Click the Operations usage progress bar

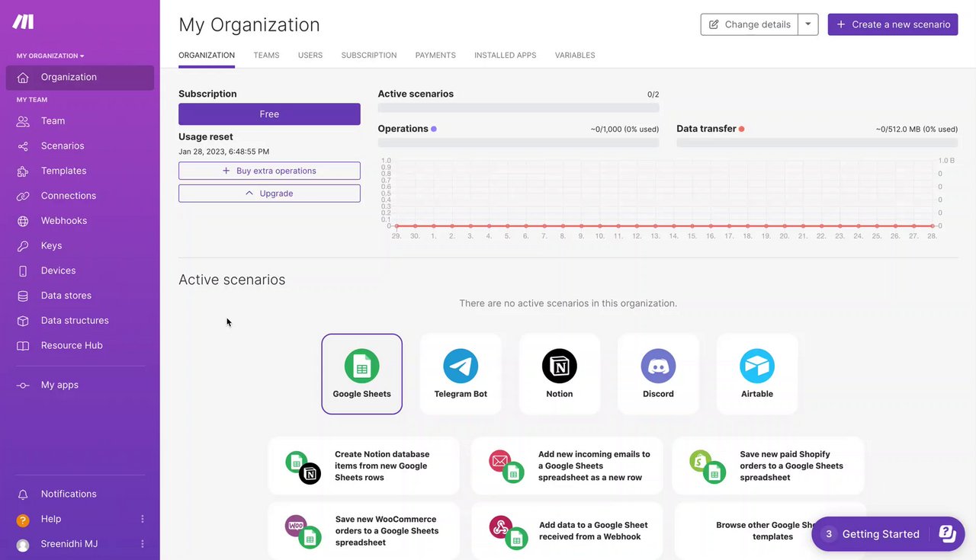click(518, 142)
